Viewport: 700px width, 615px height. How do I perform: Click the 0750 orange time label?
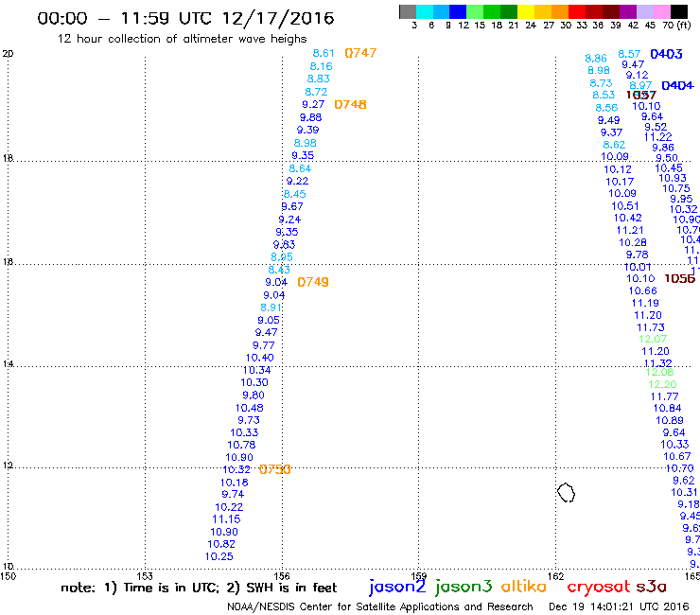coord(275,470)
